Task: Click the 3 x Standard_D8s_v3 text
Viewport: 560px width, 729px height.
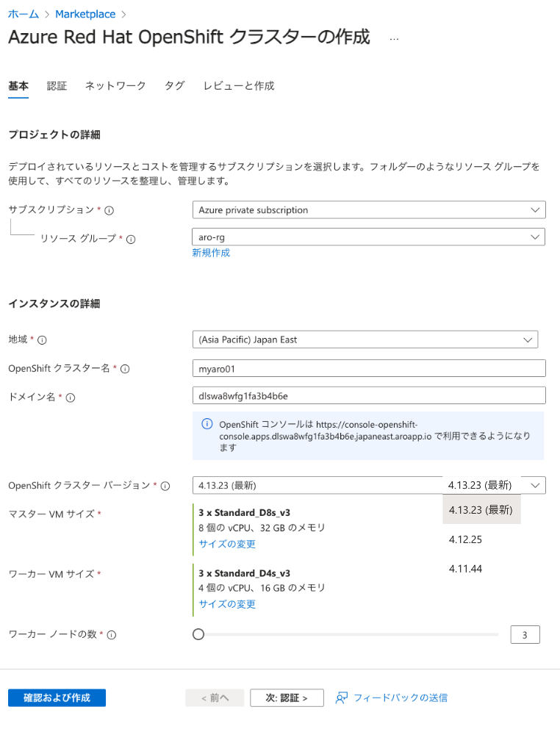Action: [x=244, y=513]
